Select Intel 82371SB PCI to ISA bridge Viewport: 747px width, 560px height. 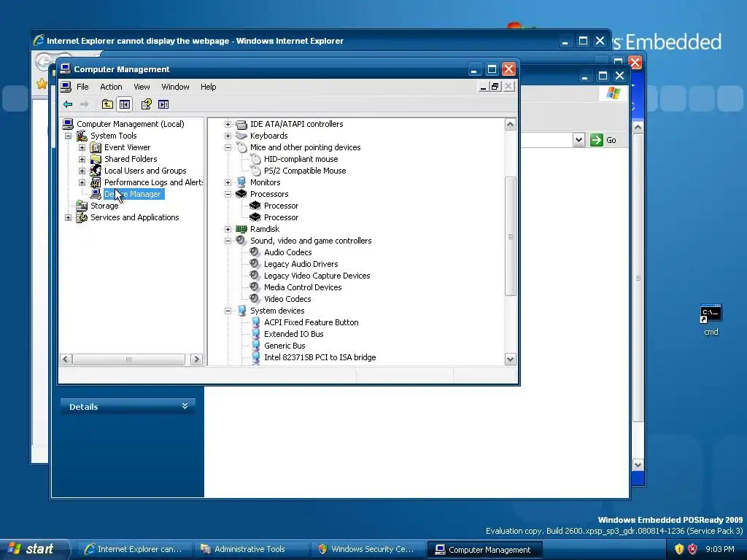click(x=320, y=357)
